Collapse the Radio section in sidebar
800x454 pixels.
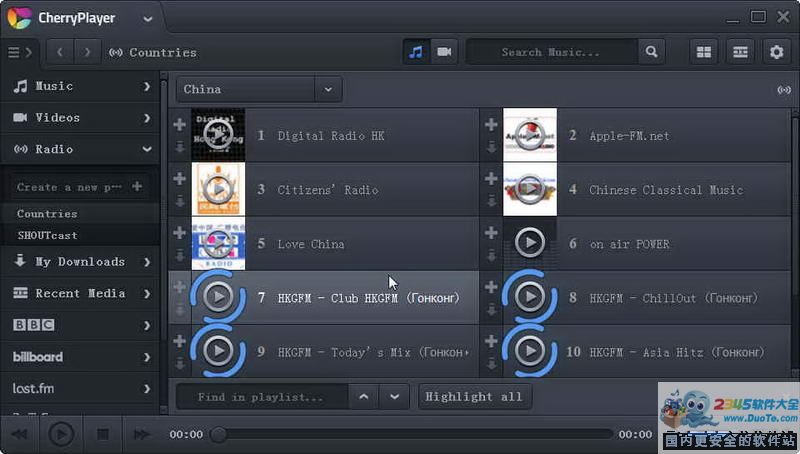pyautogui.click(x=147, y=149)
